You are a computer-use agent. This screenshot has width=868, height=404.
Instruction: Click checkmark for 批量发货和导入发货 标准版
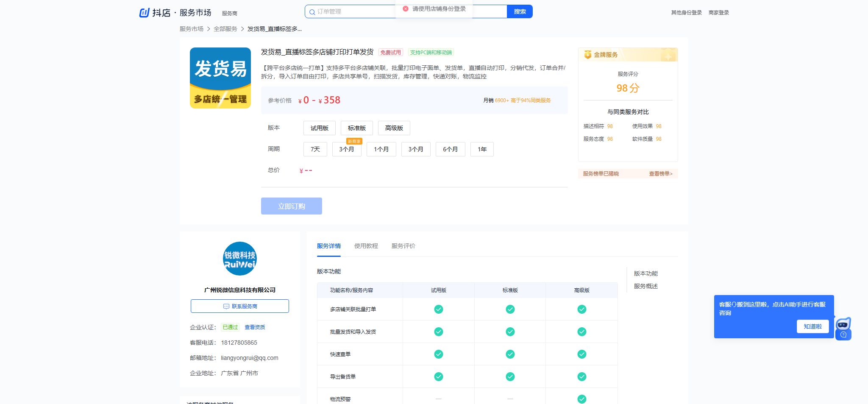(510, 332)
